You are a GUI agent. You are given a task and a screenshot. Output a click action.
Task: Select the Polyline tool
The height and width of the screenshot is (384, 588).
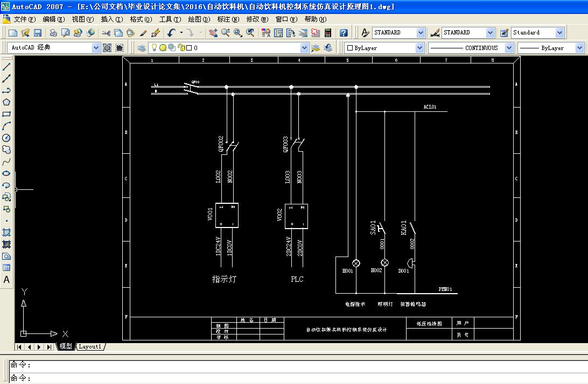6,90
